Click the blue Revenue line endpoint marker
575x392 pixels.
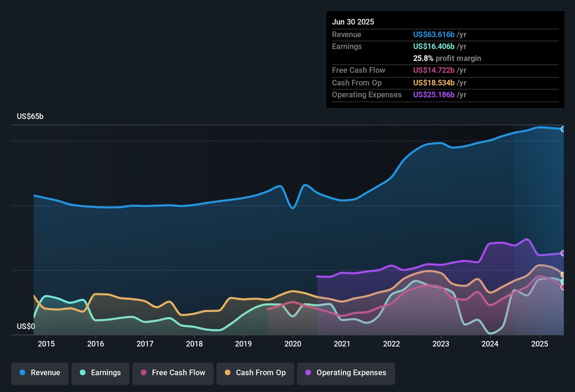pos(563,129)
